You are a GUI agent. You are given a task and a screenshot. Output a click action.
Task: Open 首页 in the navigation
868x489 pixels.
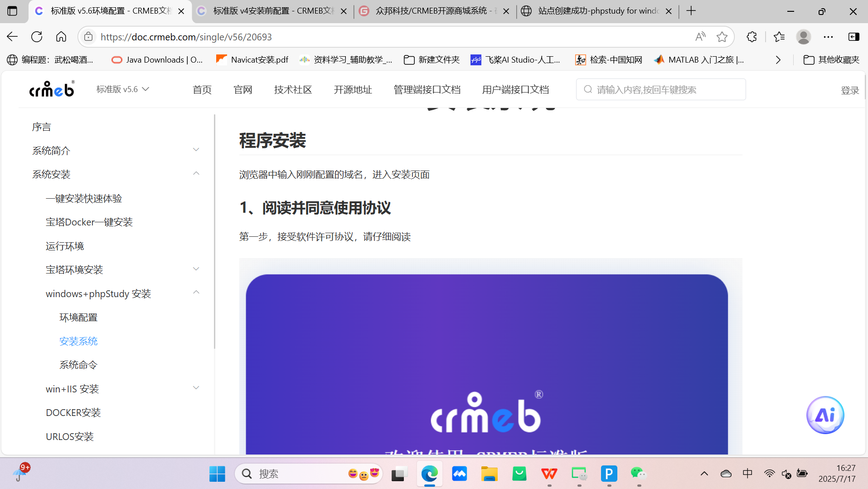coord(202,90)
